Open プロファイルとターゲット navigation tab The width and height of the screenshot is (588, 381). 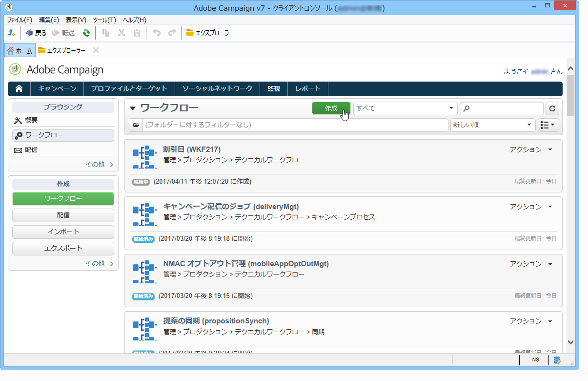(129, 88)
